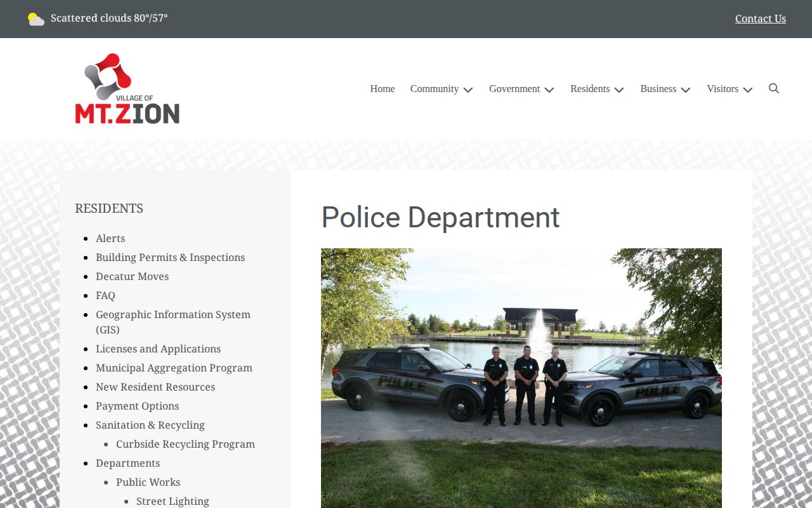
Task: Open Geographic Information System (GIS) link
Action: point(173,322)
